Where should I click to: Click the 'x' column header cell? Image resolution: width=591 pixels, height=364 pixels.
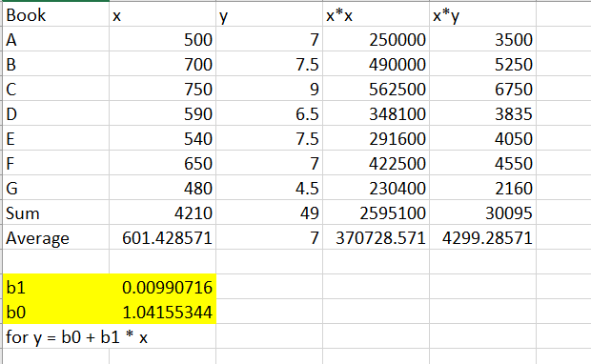(162, 14)
